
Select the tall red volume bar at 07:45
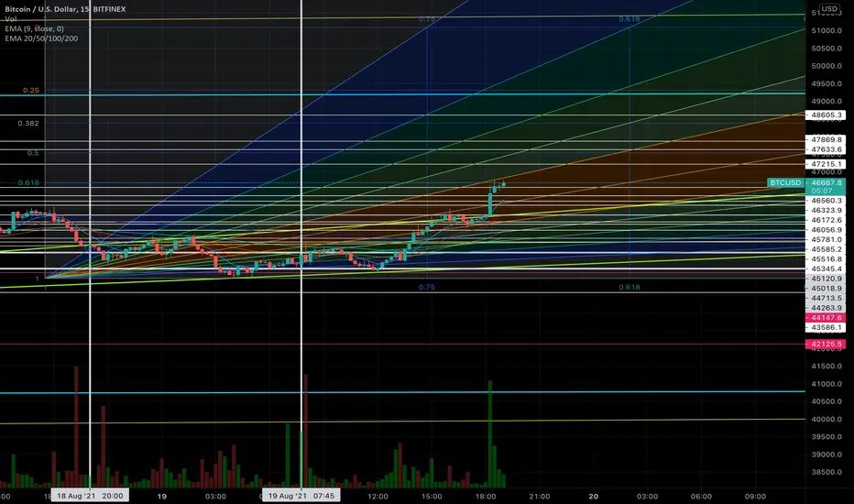(305, 431)
